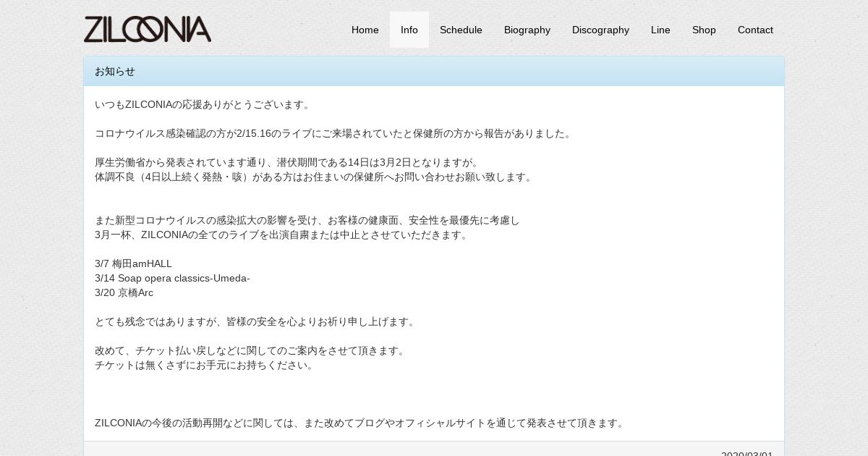
Task: Click the line starting とても残念ではありますが
Action: click(x=257, y=321)
